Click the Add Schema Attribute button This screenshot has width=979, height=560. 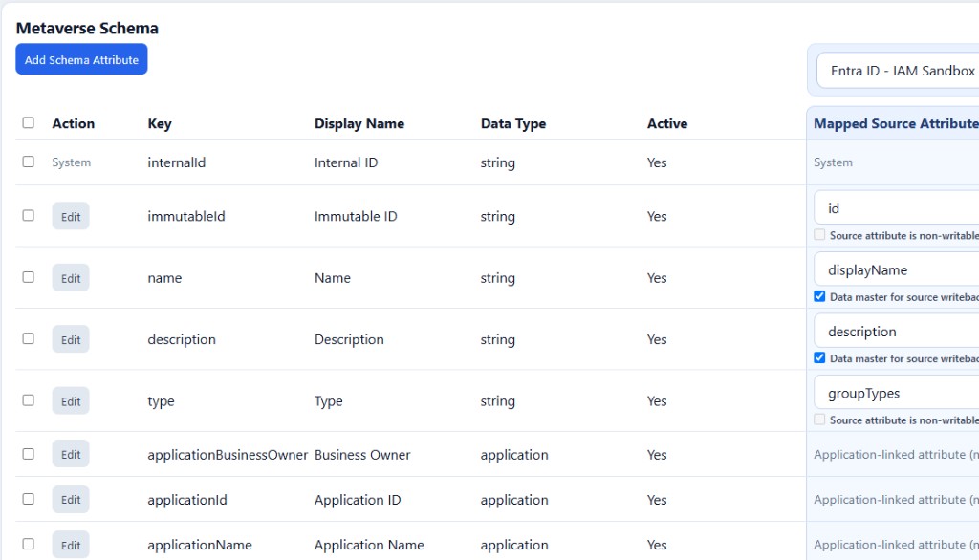point(81,59)
